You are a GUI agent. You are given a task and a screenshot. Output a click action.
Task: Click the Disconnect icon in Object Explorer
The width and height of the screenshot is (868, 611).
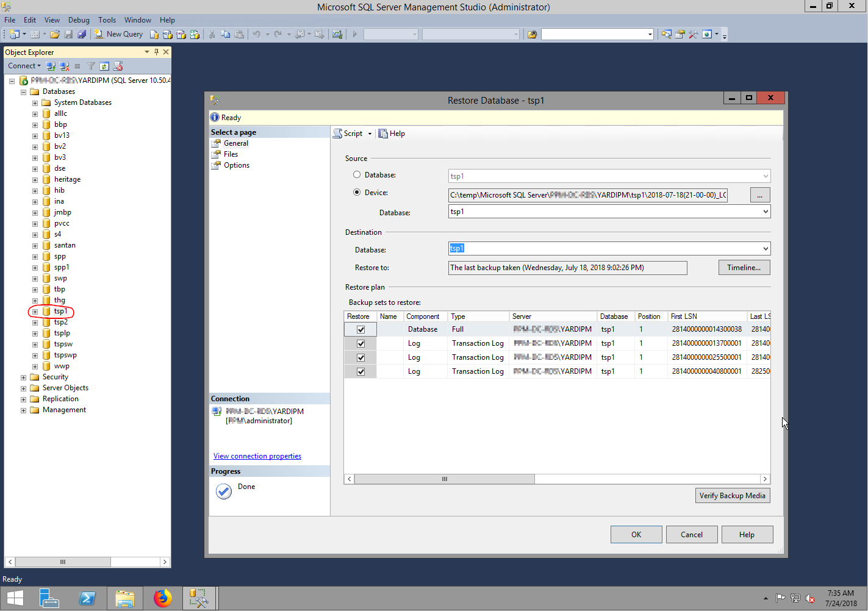[64, 66]
